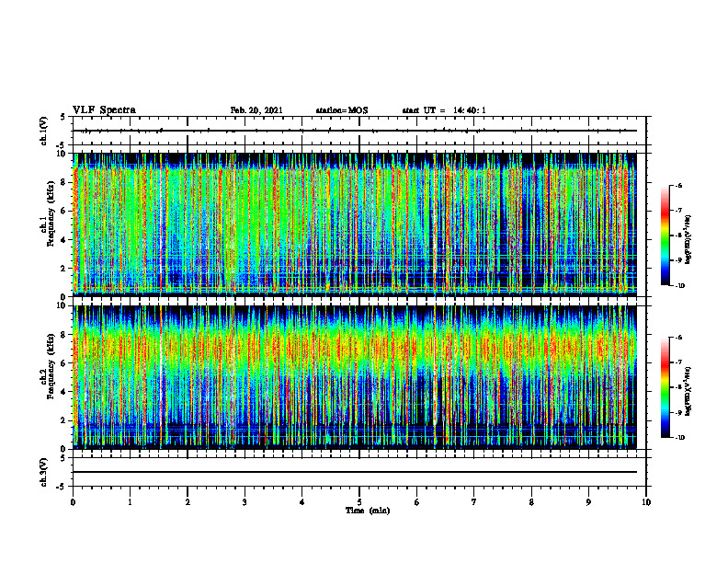
Task: Click the ch.2 spectrogram panel
Action: click(x=359, y=377)
